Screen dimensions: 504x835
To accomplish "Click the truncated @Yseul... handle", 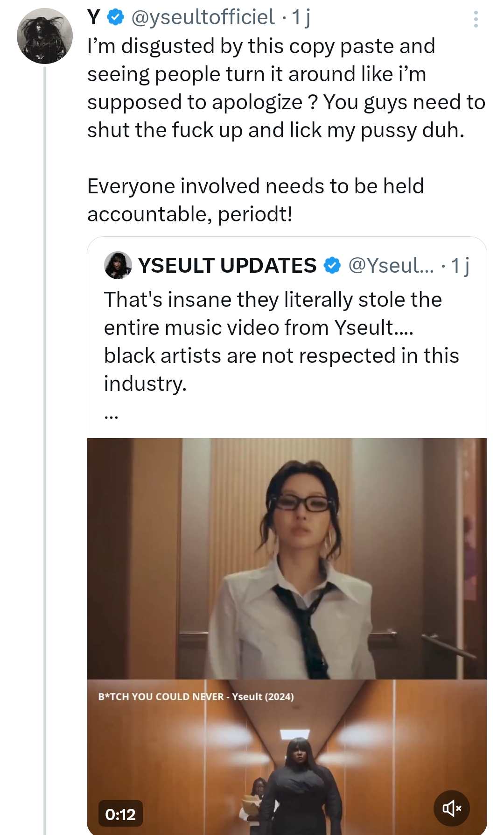I will 391,265.
